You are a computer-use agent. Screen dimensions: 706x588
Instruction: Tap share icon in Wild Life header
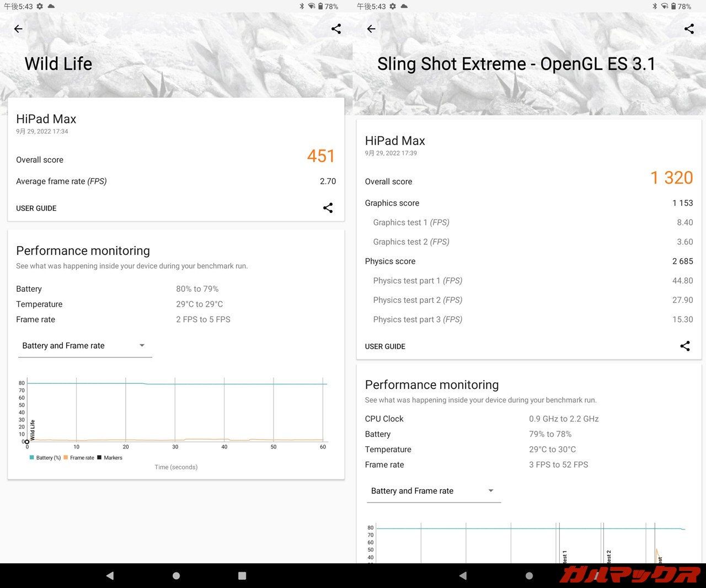pos(336,29)
